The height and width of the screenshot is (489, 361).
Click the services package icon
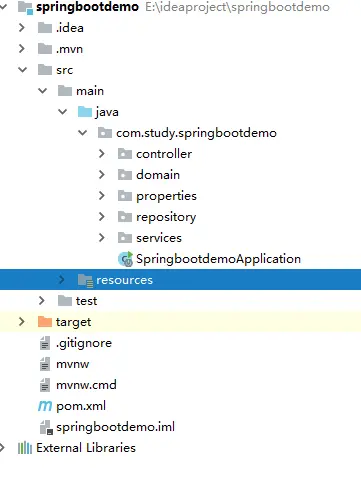[x=125, y=238]
